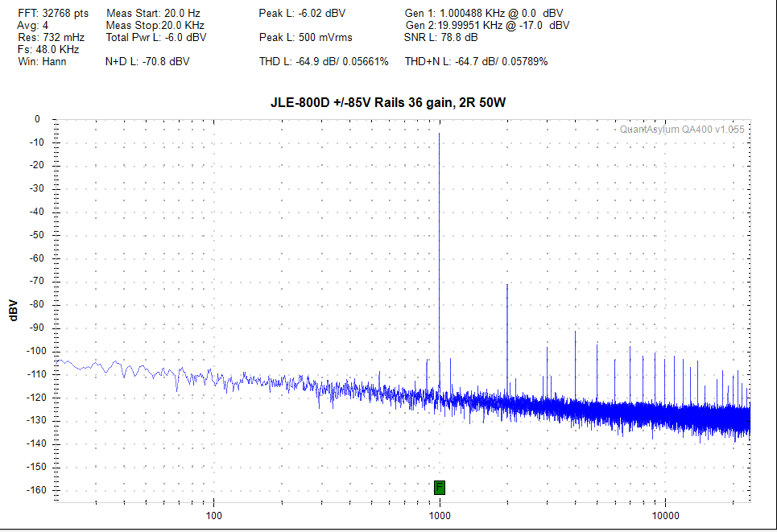The image size is (777, 532).
Task: Click the 1 kHz fundamental peak tip
Action: tap(439, 134)
